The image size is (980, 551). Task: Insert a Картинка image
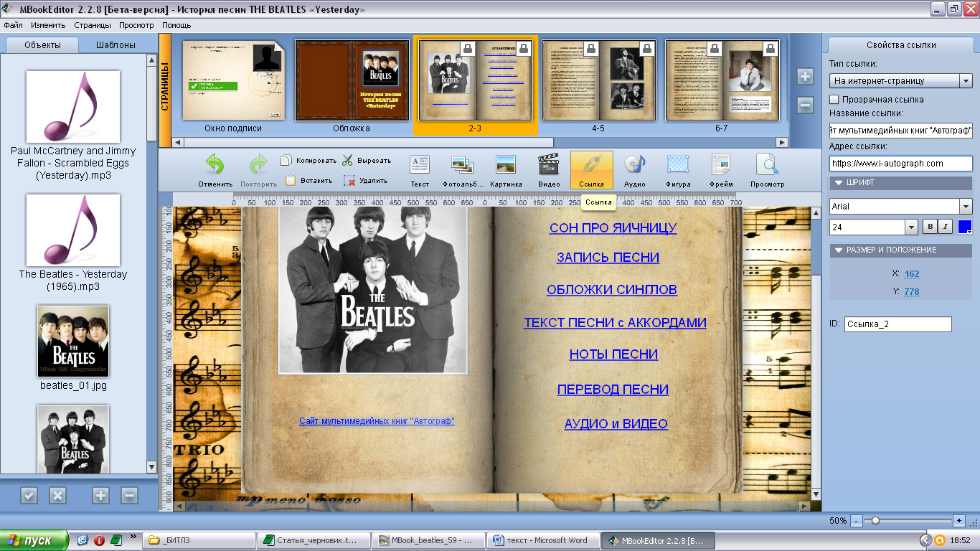coord(506,171)
